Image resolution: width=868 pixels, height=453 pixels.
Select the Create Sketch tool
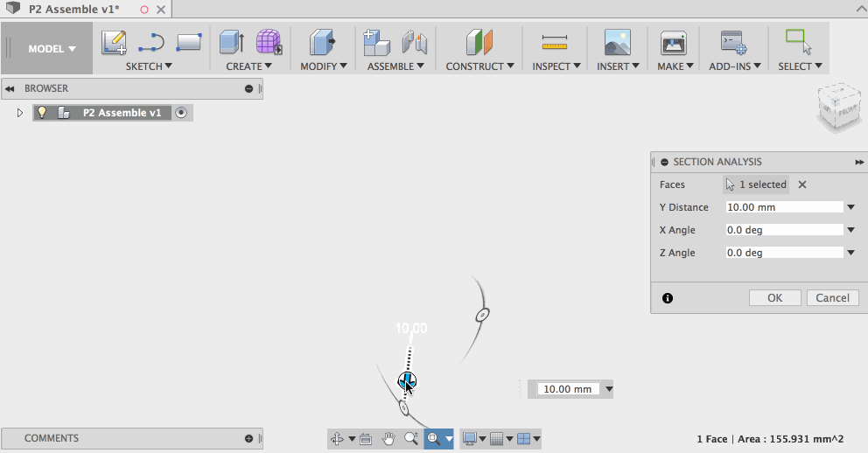[114, 43]
